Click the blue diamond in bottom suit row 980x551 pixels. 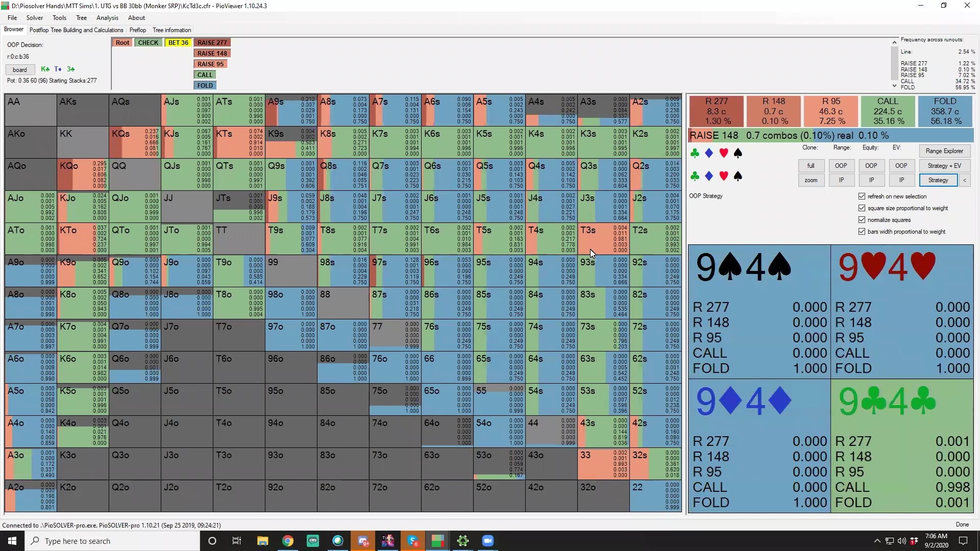[709, 176]
